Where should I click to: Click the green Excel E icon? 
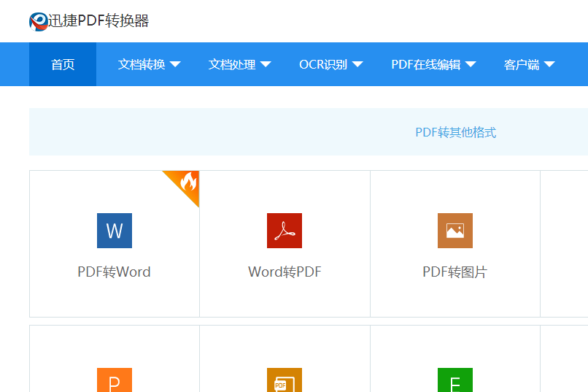point(455,380)
